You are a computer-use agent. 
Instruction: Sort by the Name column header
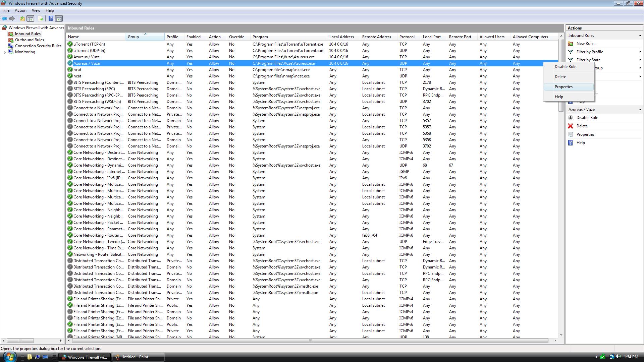[96, 37]
